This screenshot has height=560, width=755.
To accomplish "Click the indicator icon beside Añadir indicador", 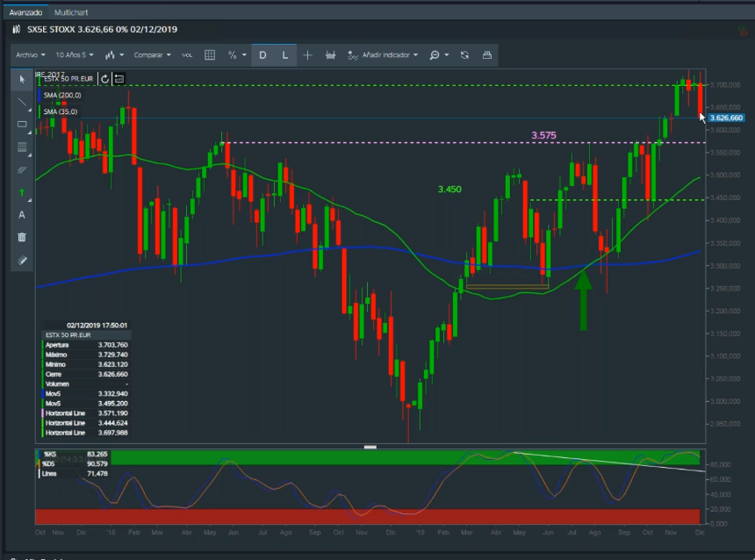I will point(352,55).
